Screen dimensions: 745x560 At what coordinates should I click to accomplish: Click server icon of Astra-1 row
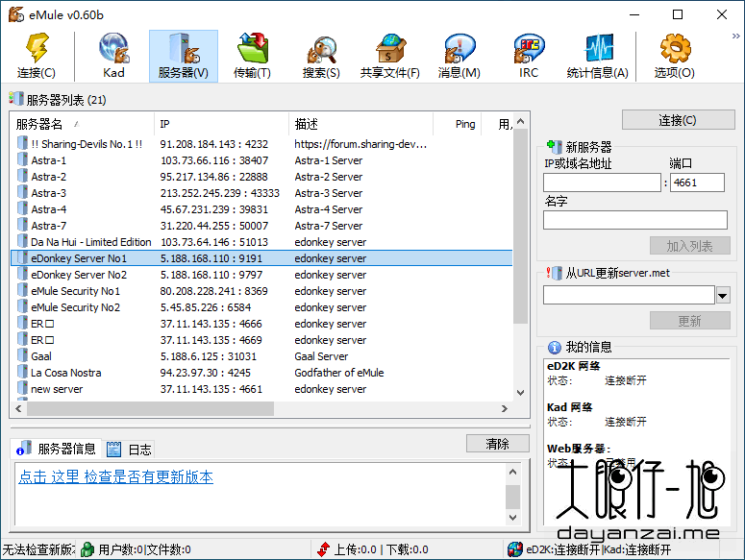tap(22, 160)
